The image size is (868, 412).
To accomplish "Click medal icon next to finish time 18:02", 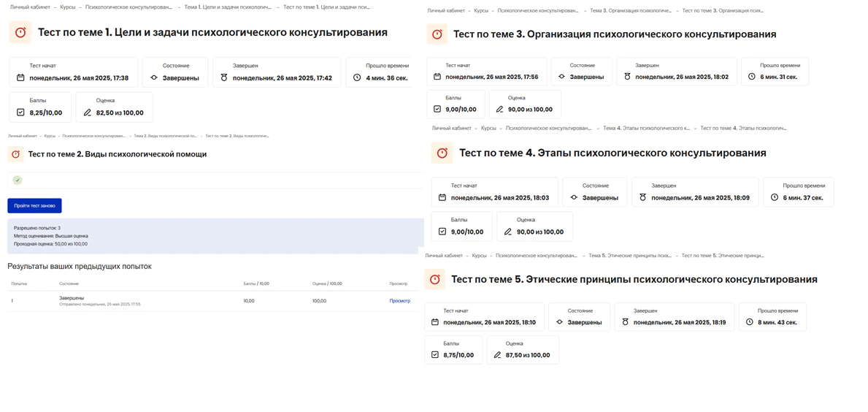I will 627,77.
